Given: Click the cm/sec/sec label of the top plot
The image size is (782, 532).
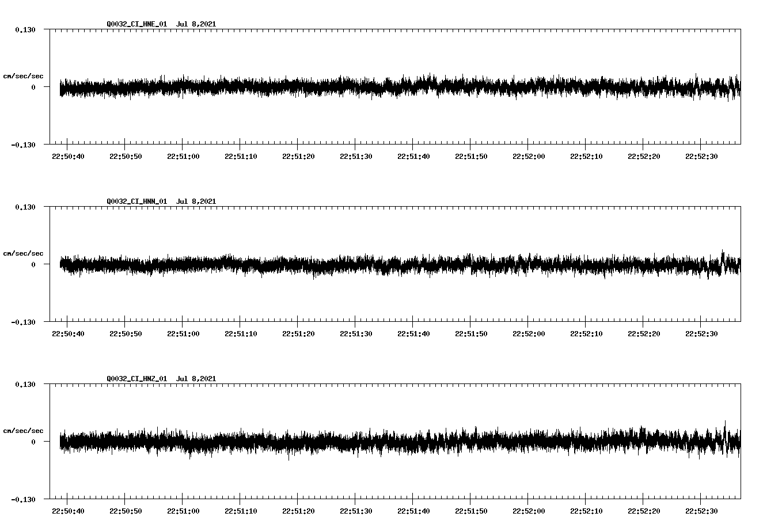Looking at the screenshot, I should pos(23,75).
